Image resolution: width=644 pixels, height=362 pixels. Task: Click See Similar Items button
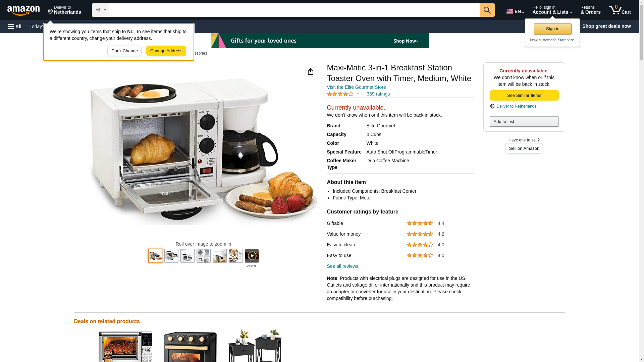click(x=524, y=96)
